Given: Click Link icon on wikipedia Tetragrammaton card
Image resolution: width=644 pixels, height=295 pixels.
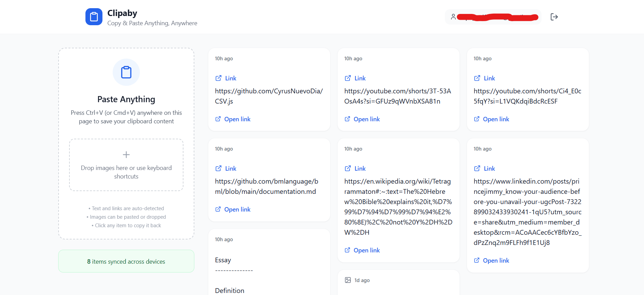Looking at the screenshot, I should pos(348,168).
